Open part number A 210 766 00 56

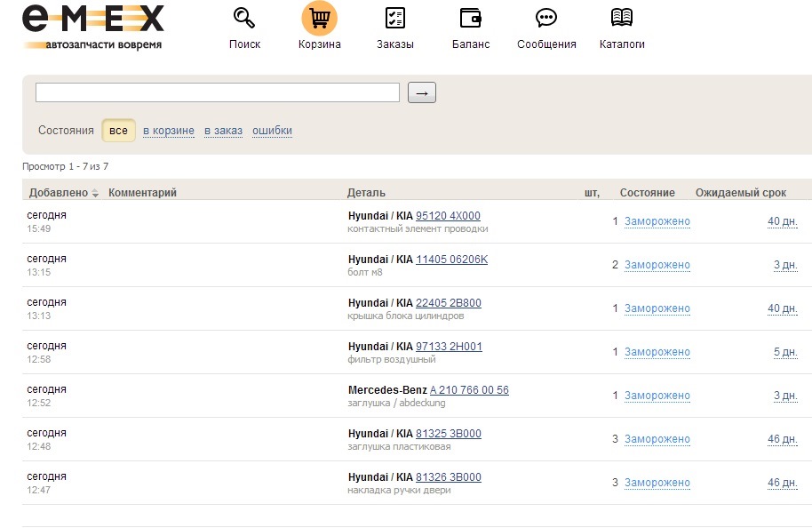click(469, 389)
